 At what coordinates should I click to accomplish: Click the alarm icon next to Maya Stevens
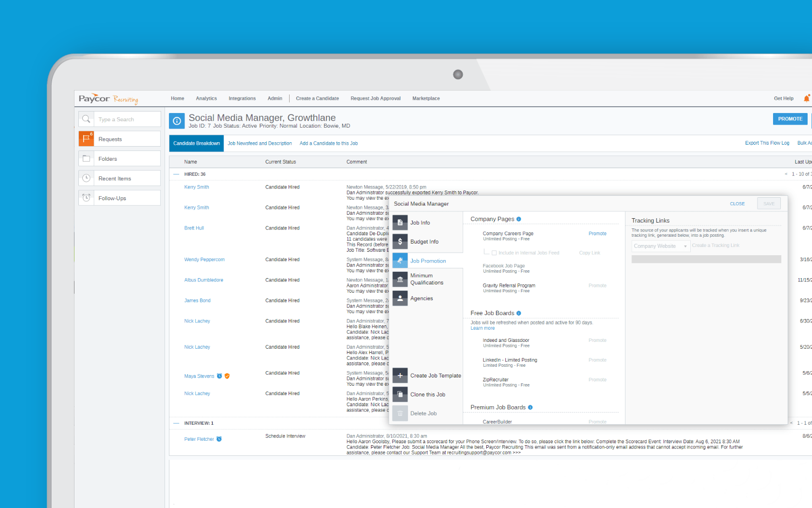(220, 376)
